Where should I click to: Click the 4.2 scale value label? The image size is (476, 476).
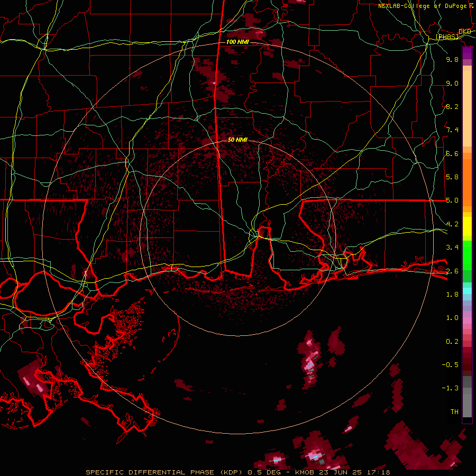click(x=452, y=224)
